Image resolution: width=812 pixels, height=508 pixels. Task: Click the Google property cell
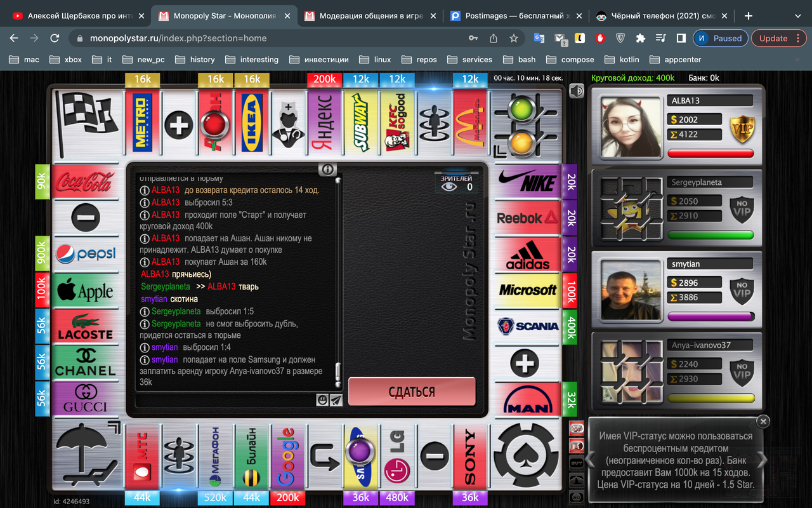coord(288,457)
